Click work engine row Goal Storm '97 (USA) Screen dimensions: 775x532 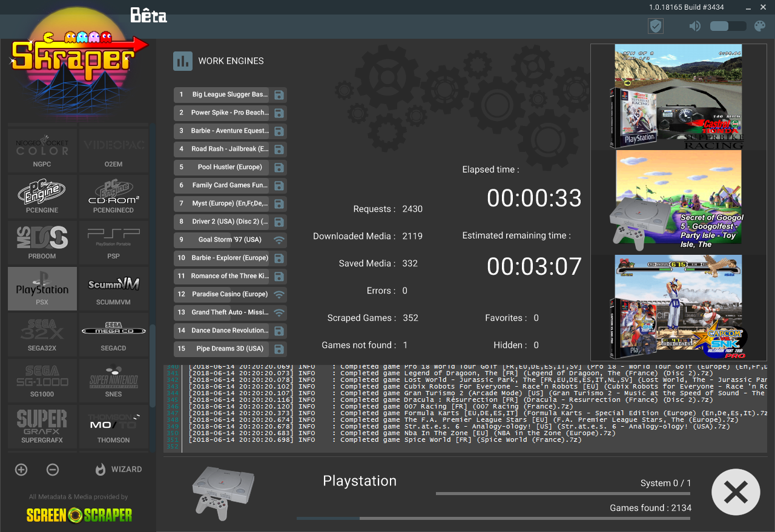[x=230, y=240]
